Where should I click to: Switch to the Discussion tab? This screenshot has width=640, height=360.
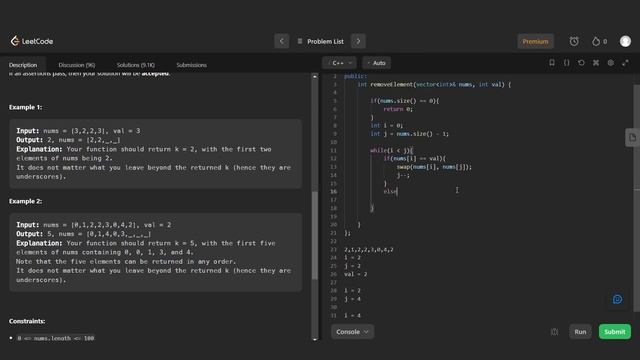tap(76, 65)
